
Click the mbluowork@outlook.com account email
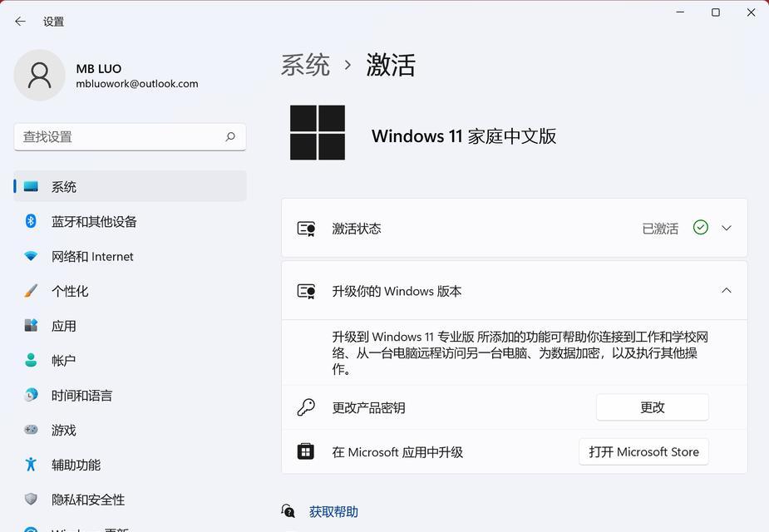pyautogui.click(x=137, y=84)
